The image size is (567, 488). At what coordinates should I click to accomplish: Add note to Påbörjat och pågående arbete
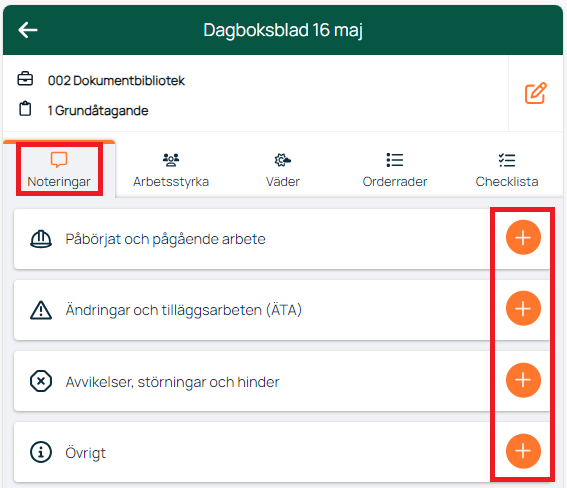pyautogui.click(x=523, y=237)
